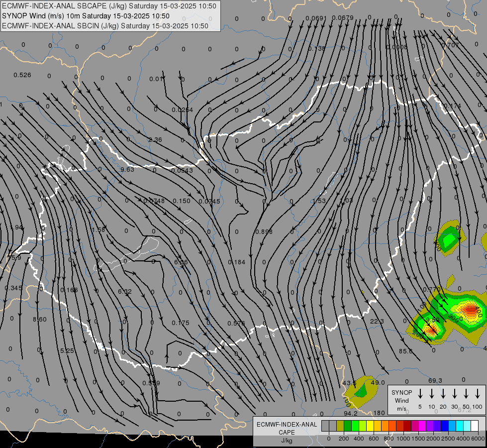Click the 69.3 value on the map
The image size is (487, 448).
pyautogui.click(x=435, y=380)
